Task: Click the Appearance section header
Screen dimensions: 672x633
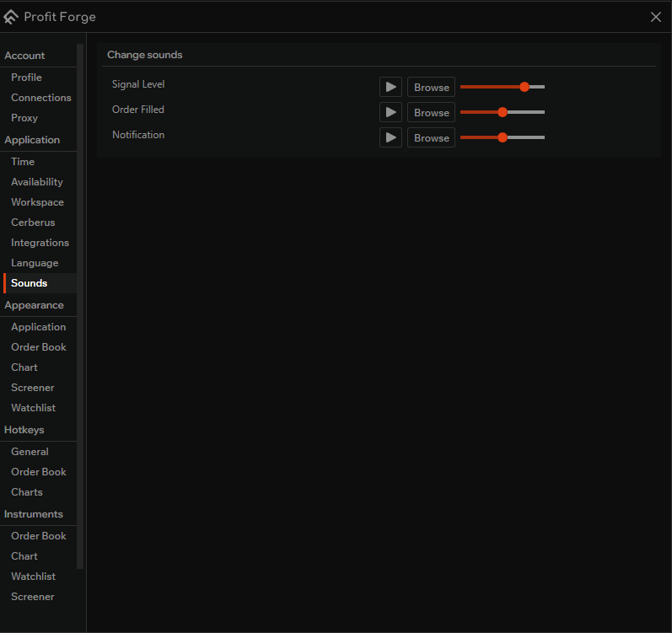Action: pos(34,305)
